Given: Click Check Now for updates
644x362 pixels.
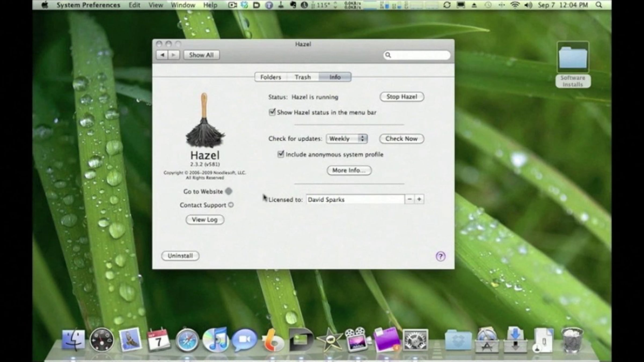Looking at the screenshot, I should (401, 139).
